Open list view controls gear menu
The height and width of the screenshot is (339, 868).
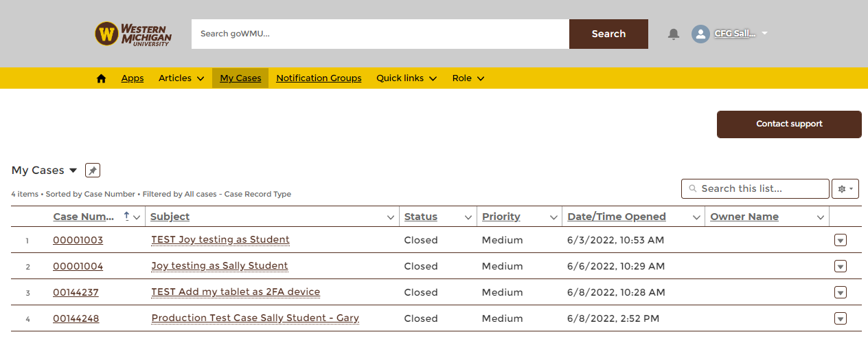point(845,188)
